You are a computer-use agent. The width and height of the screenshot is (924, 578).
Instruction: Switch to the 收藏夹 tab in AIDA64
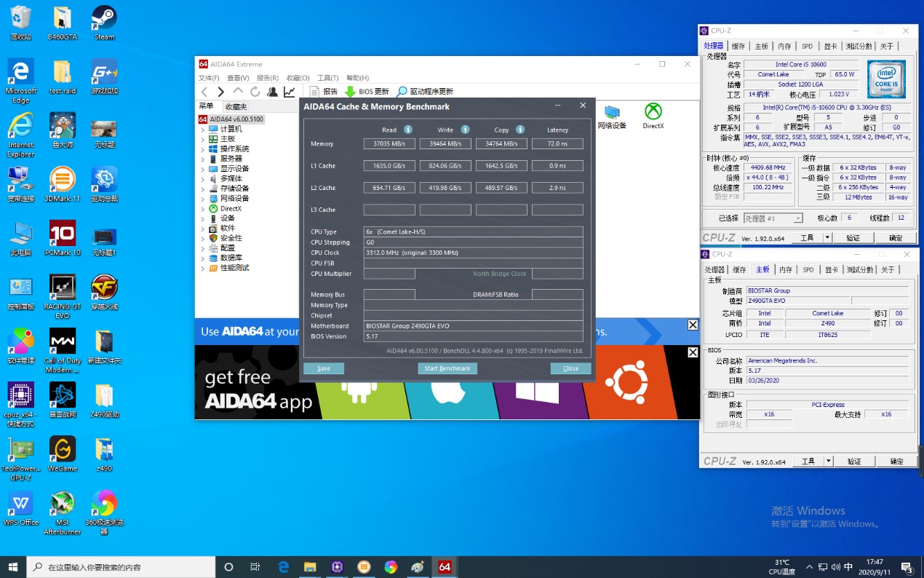(236, 106)
